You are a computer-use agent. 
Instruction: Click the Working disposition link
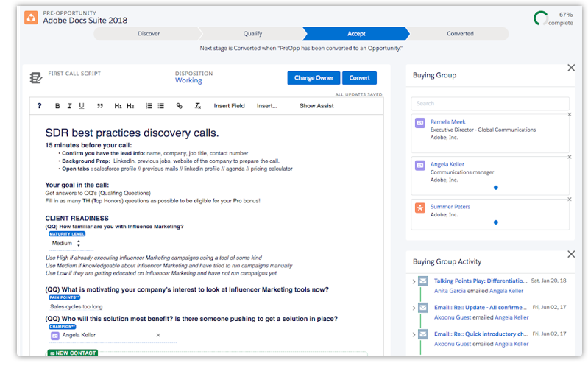tap(188, 80)
